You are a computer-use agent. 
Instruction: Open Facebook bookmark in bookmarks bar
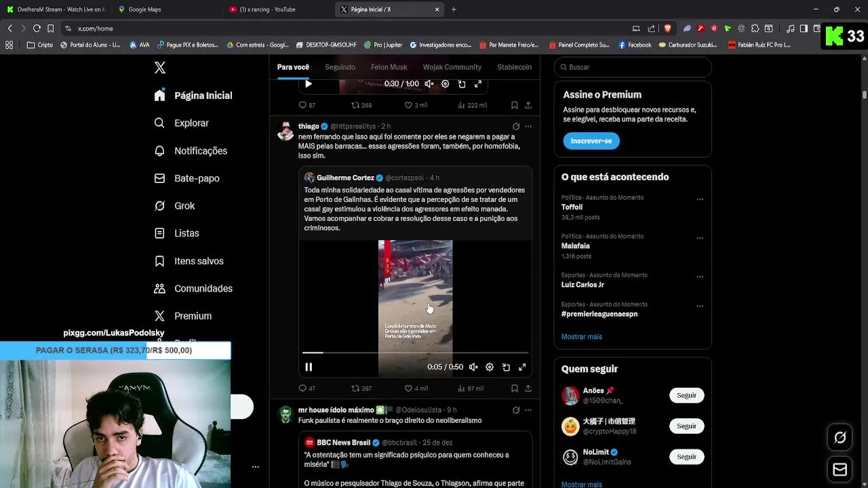(x=635, y=45)
